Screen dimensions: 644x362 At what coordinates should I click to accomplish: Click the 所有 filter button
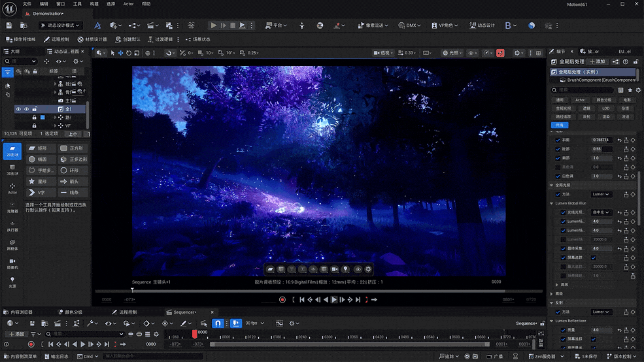(560, 125)
